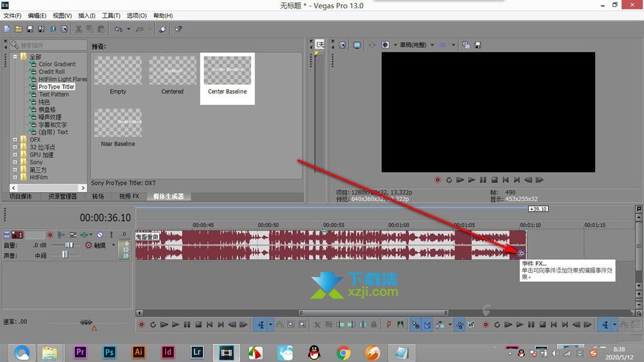Screen dimensions: 644x362
Task: Switch to the 资源管理器 tab
Action: [62, 196]
